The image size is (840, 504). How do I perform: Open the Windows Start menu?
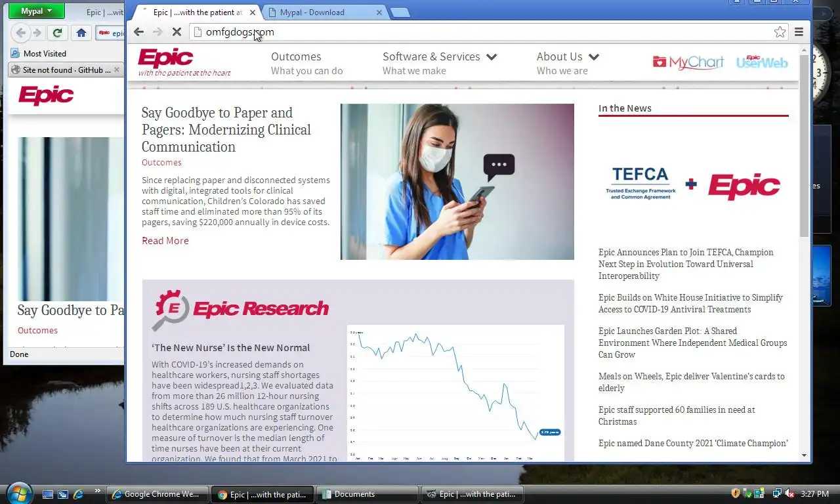click(18, 493)
